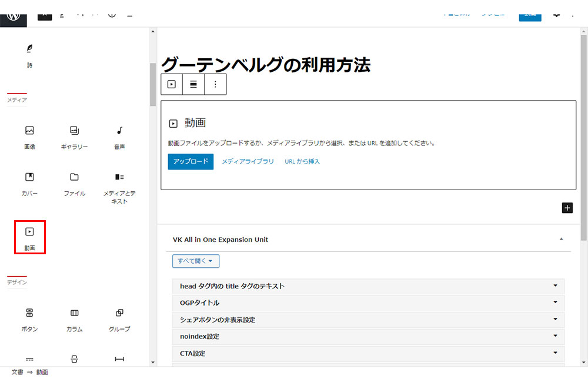Insert the File (ファイル) block
The height and width of the screenshot is (392, 588).
(74, 183)
